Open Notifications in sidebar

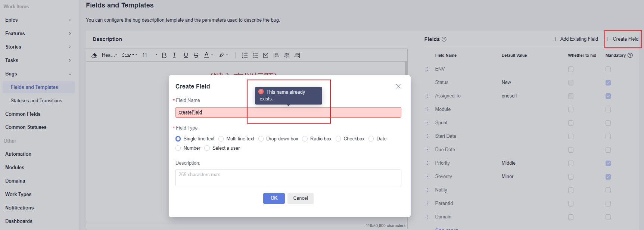[19, 208]
